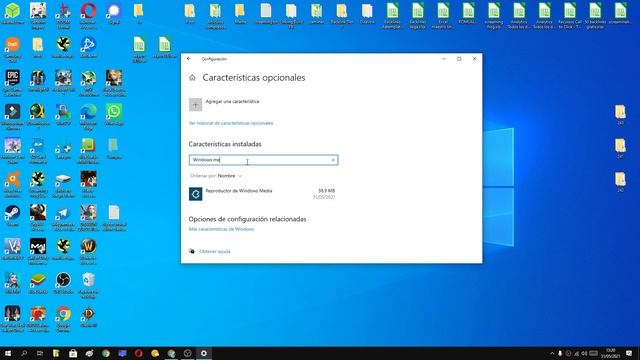Viewport: 640px width, 360px height.
Task: Select the Steam desktop shortcut
Action: point(13,216)
